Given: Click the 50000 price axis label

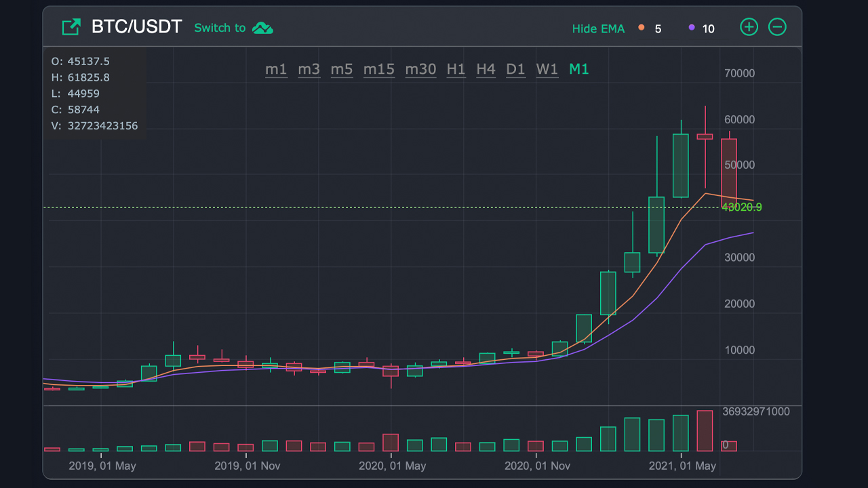Looking at the screenshot, I should 739,165.
